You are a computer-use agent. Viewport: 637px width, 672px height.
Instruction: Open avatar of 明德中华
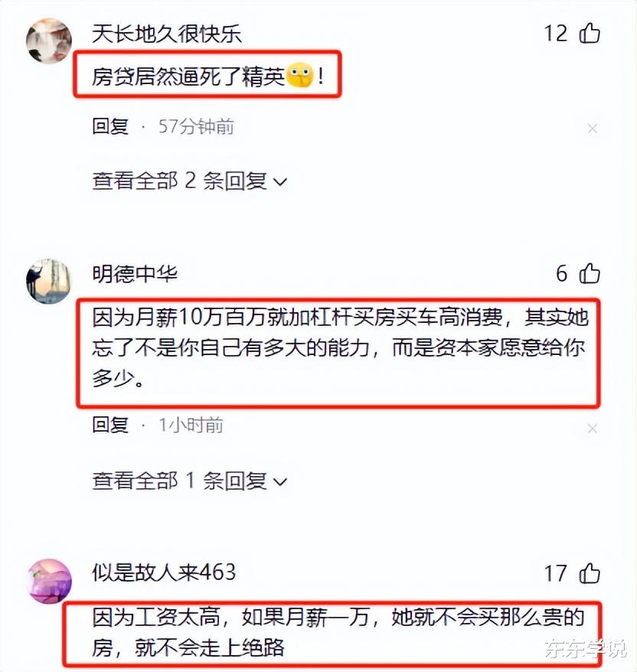[49, 281]
